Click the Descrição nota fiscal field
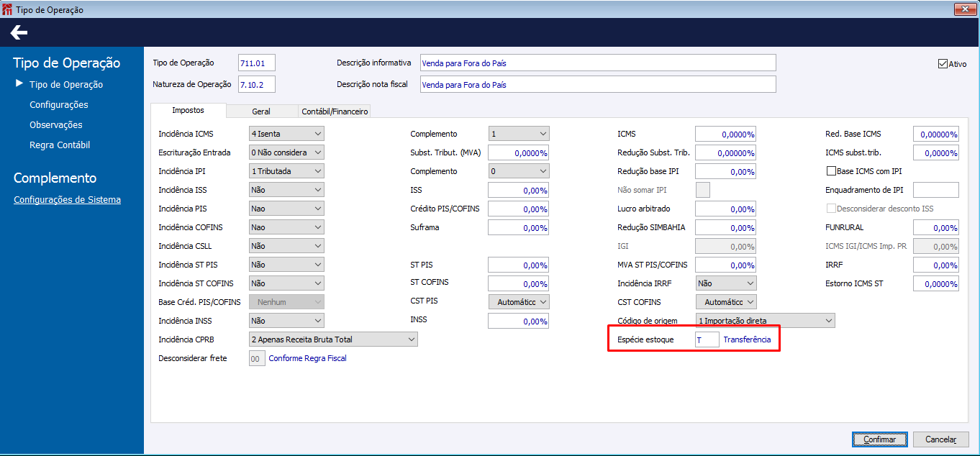 coord(598,85)
